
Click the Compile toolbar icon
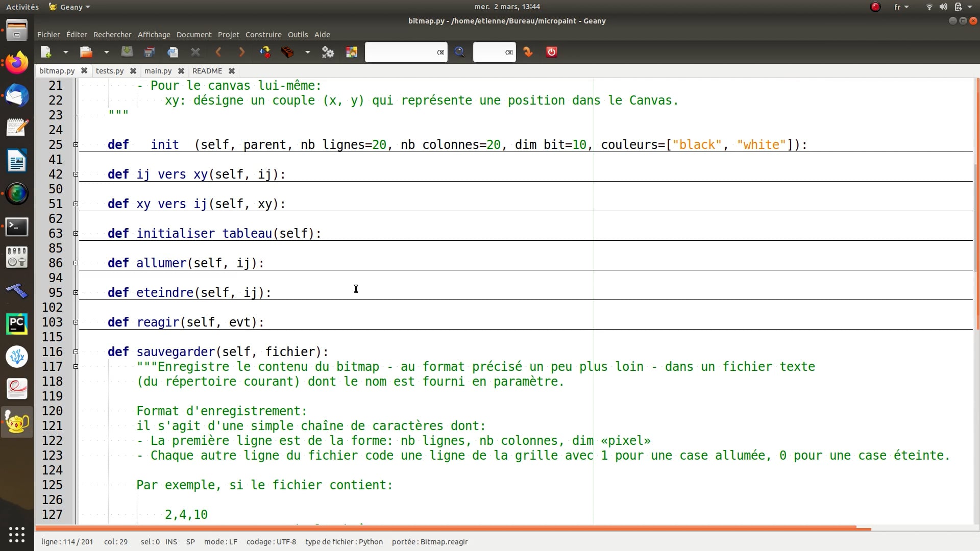click(x=265, y=52)
